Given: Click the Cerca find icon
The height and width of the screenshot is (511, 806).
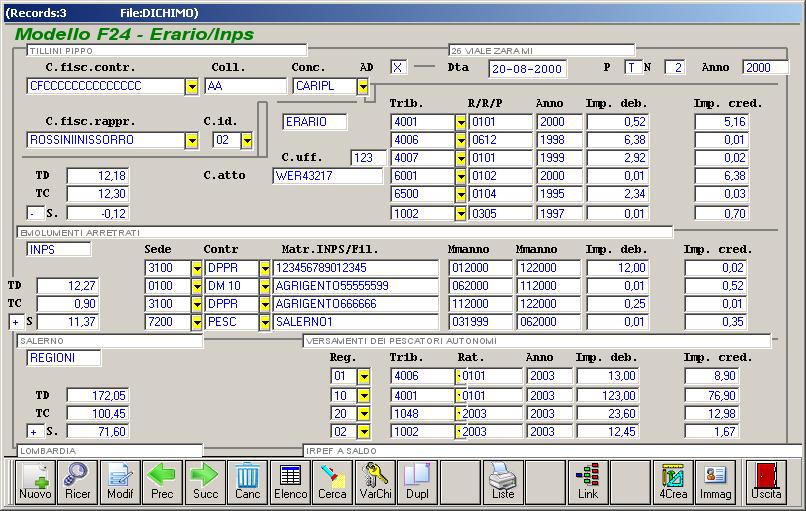Looking at the screenshot, I should coord(332,481).
